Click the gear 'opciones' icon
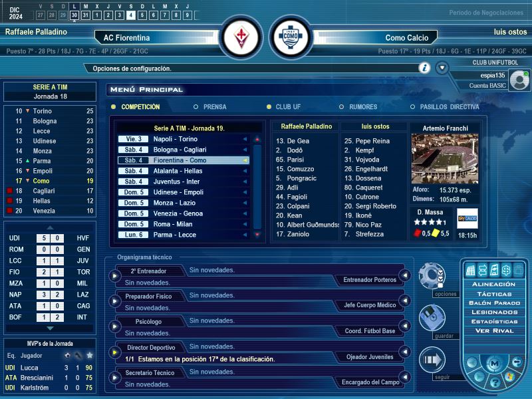Image resolution: width=532 pixels, height=399 pixels. point(432,275)
